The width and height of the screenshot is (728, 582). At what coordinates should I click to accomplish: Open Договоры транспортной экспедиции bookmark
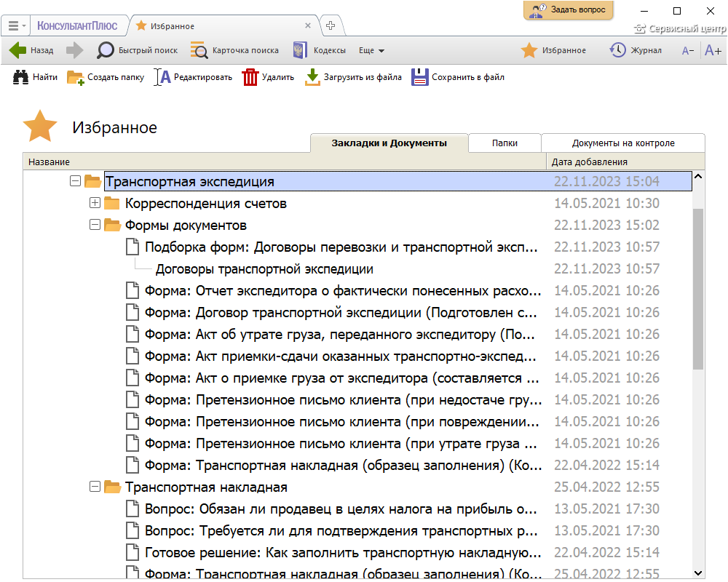click(x=264, y=268)
